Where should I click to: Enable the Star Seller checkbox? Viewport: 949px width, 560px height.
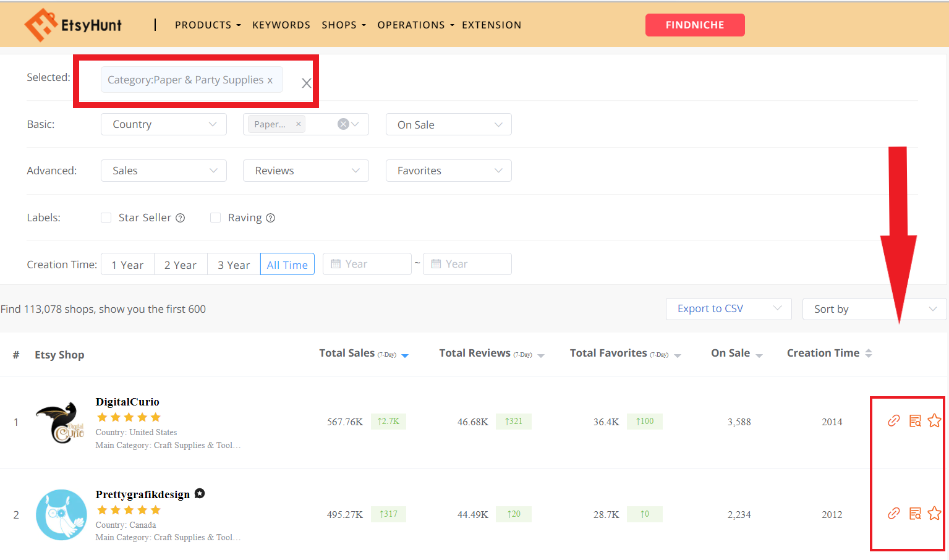(106, 218)
